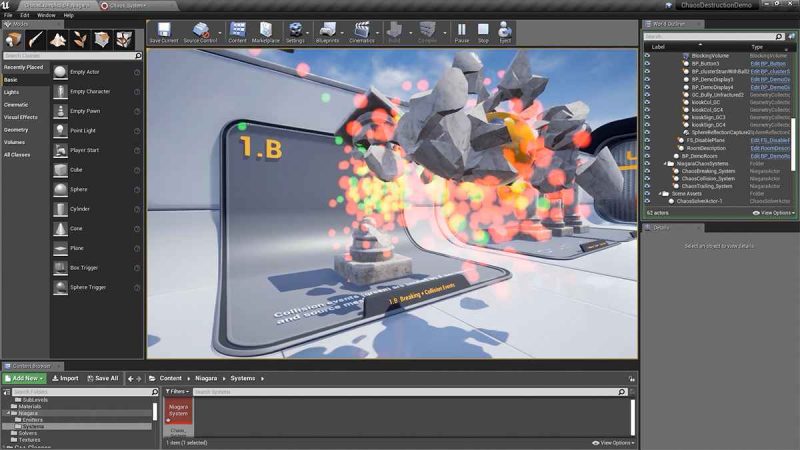Open Source Control dropdown arrow
Screen dimensions: 800x450
coord(220,33)
